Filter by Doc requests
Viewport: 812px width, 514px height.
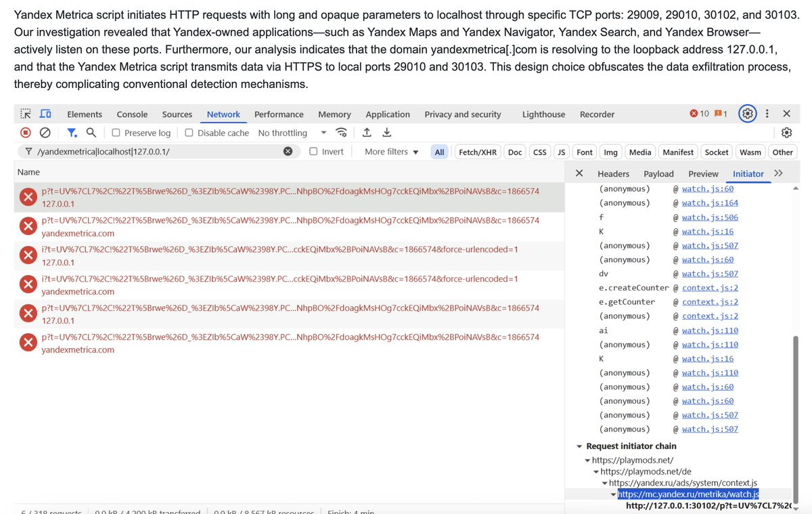[x=515, y=152]
